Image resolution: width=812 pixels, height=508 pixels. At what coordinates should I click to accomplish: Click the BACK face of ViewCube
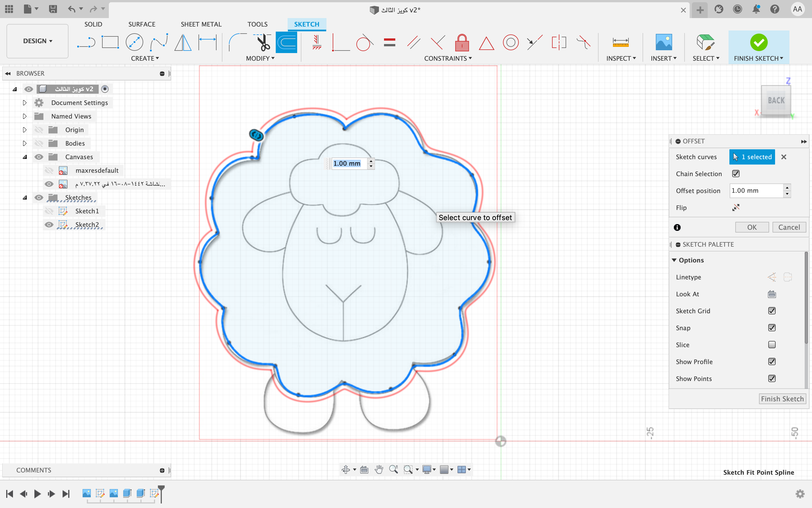(x=776, y=100)
